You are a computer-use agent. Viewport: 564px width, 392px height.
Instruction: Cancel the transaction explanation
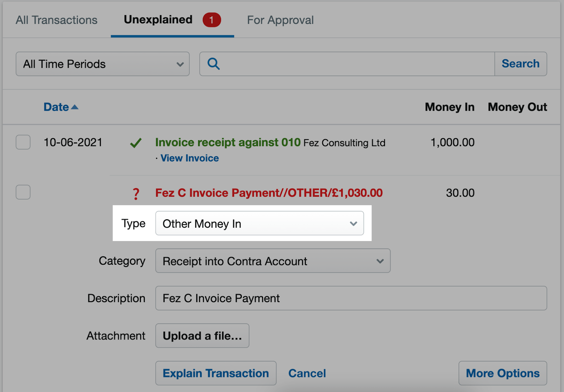[x=307, y=373]
